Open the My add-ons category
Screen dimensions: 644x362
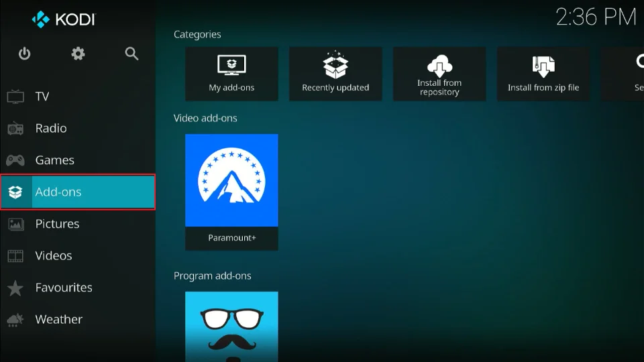click(x=231, y=74)
